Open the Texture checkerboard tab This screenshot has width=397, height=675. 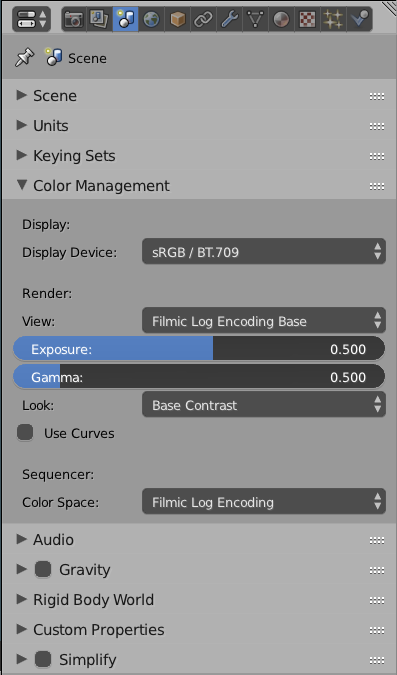307,19
